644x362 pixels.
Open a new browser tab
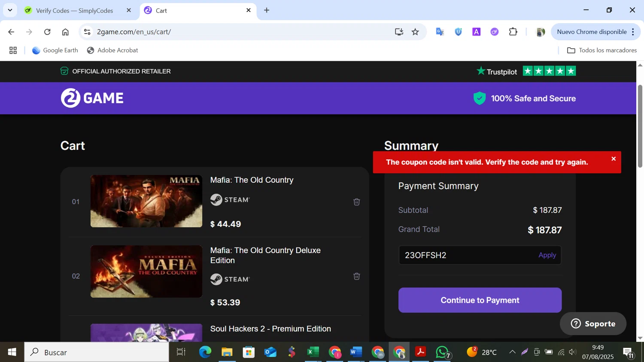click(x=267, y=10)
